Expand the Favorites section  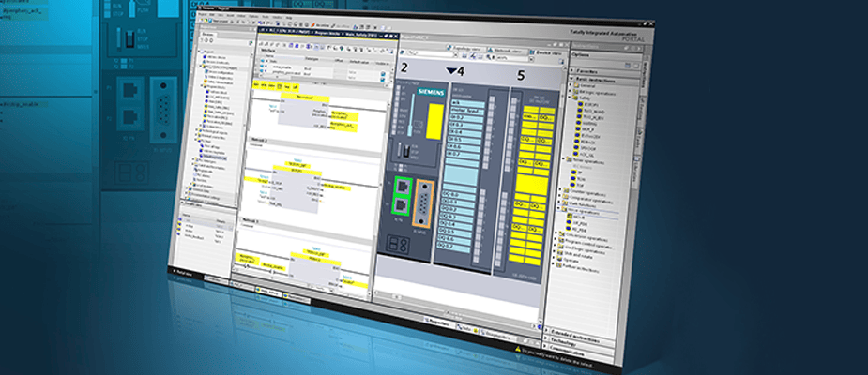[x=571, y=70]
